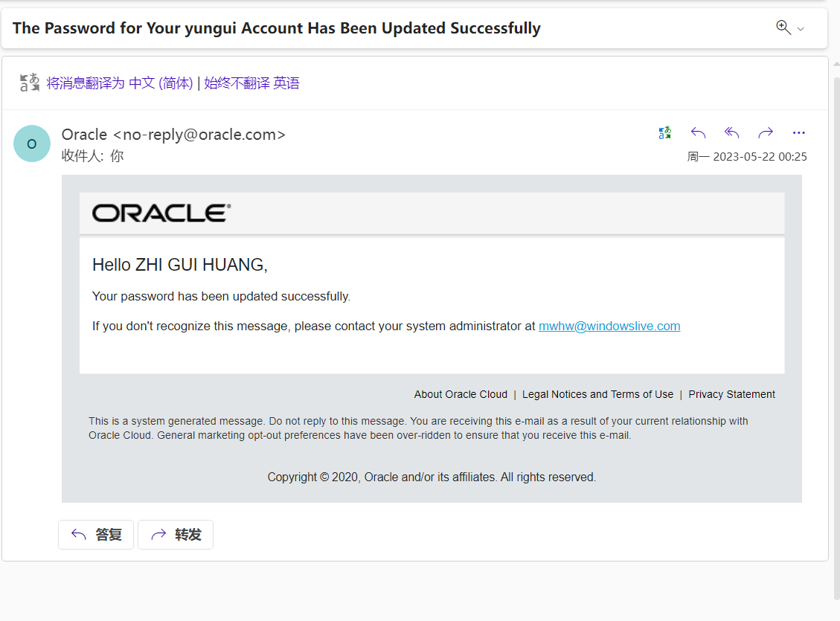This screenshot has height=621, width=840.
Task: Click the reply all icon
Action: coord(731,133)
